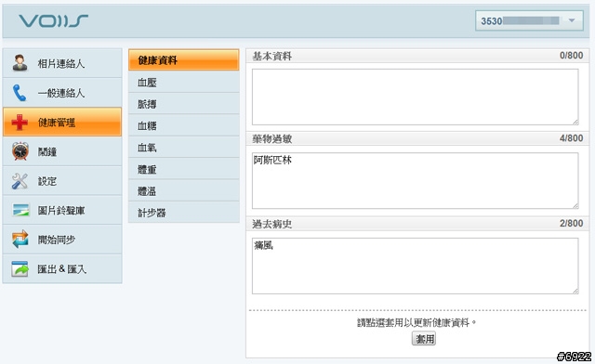The image size is (595, 364).
Task: Select 開始同步 in sidebar
Action: (62, 240)
